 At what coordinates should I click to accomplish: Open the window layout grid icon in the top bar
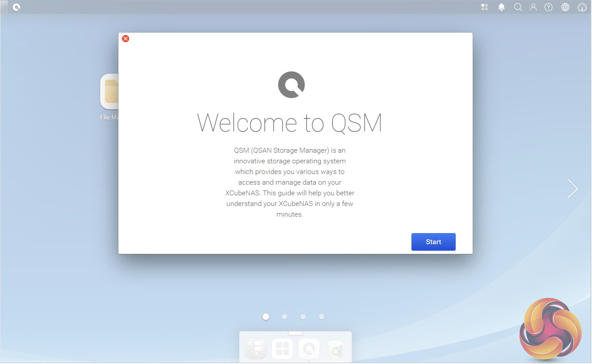(485, 7)
